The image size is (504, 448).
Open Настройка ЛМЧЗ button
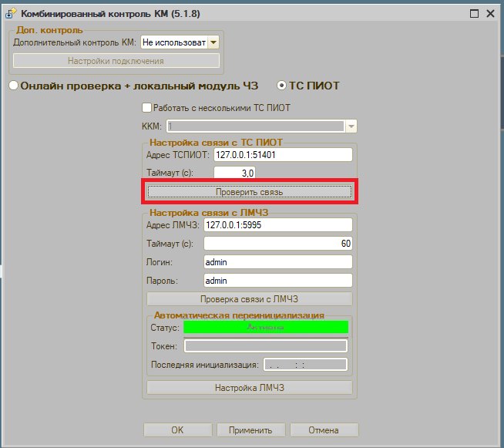tap(250, 388)
